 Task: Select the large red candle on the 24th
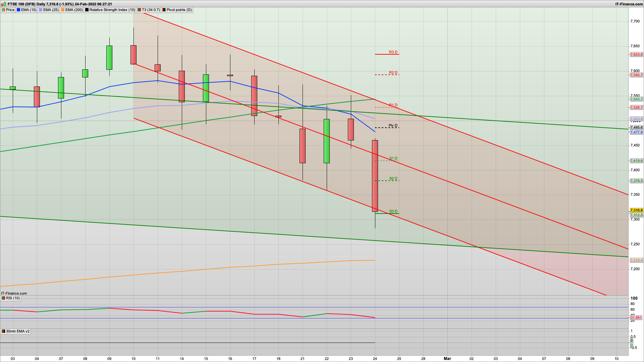click(x=375, y=176)
